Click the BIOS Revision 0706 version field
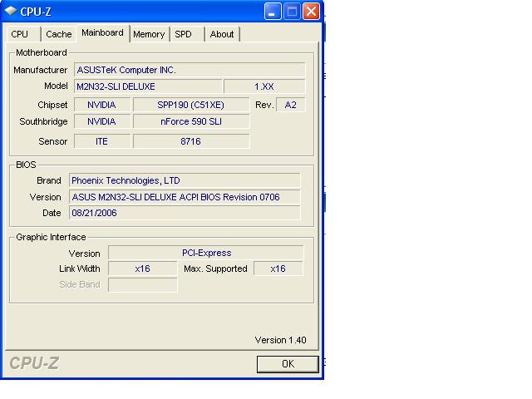Image resolution: width=532 pixels, height=399 pixels. pos(185,197)
